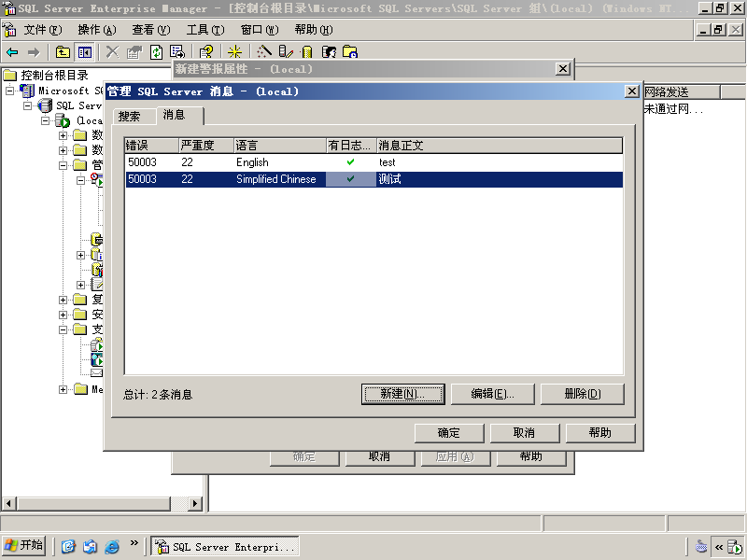This screenshot has height=560, width=747.
Task: Select the SQL Mail envelope icon
Action: tap(97, 372)
